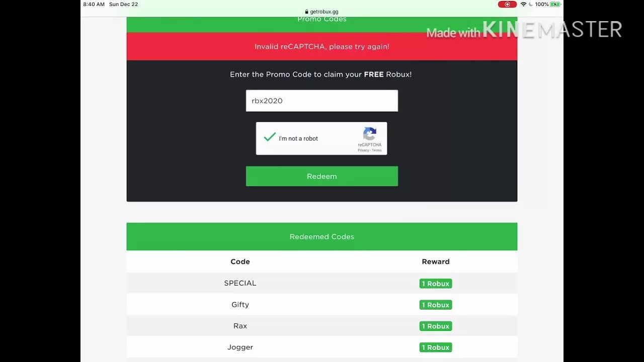
Task: Select the Gifty code text
Action: click(240, 305)
